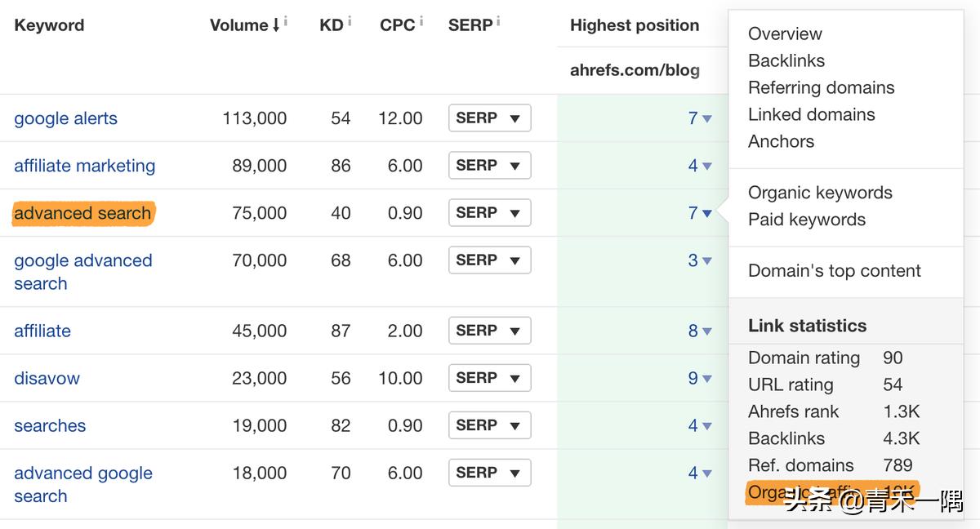Expand position arrow for advanced search
This screenshot has height=529, width=980.
(706, 214)
